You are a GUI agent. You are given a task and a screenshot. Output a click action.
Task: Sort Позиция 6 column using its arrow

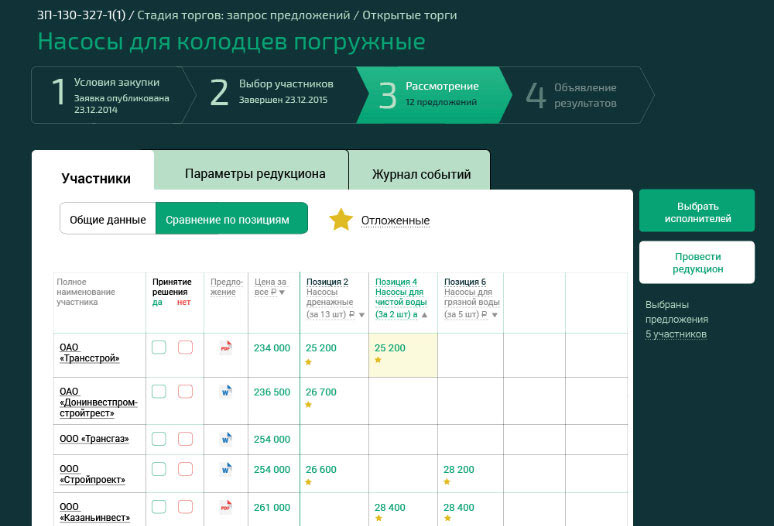[x=493, y=315]
